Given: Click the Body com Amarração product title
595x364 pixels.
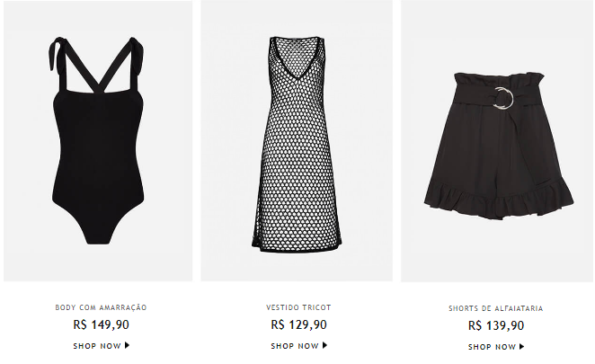Looking at the screenshot, I should (101, 307).
